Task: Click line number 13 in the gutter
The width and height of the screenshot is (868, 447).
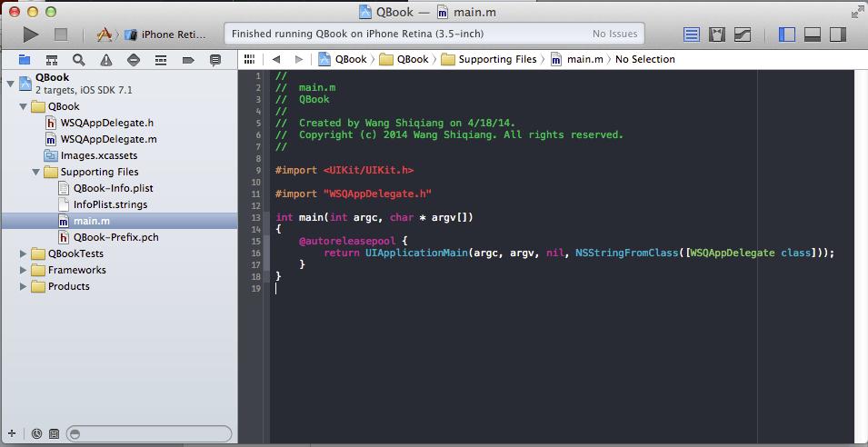Action: (x=255, y=217)
